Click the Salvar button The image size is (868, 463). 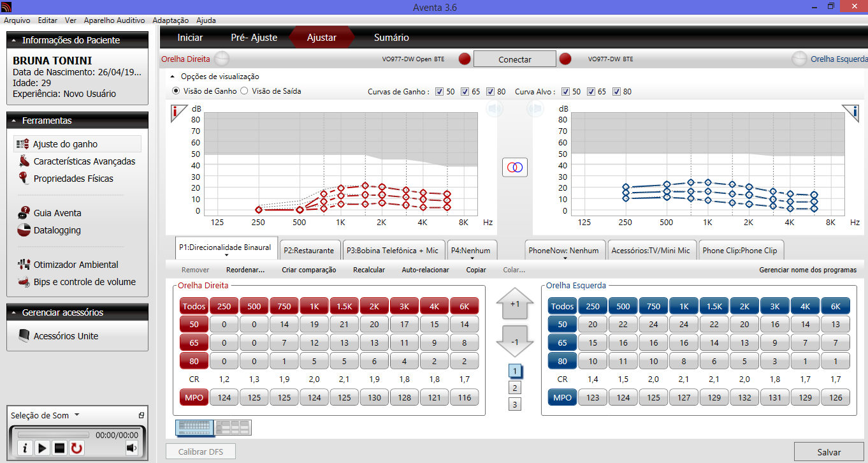[829, 452]
